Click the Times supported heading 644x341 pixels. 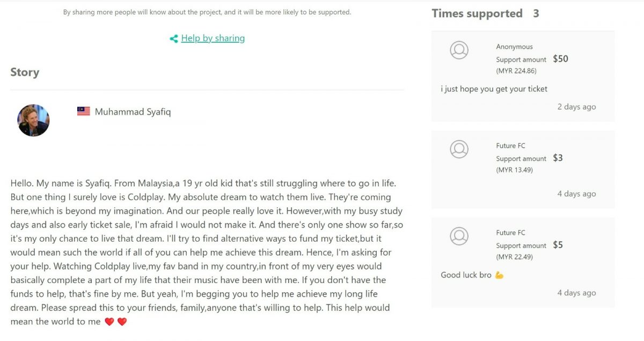(477, 14)
